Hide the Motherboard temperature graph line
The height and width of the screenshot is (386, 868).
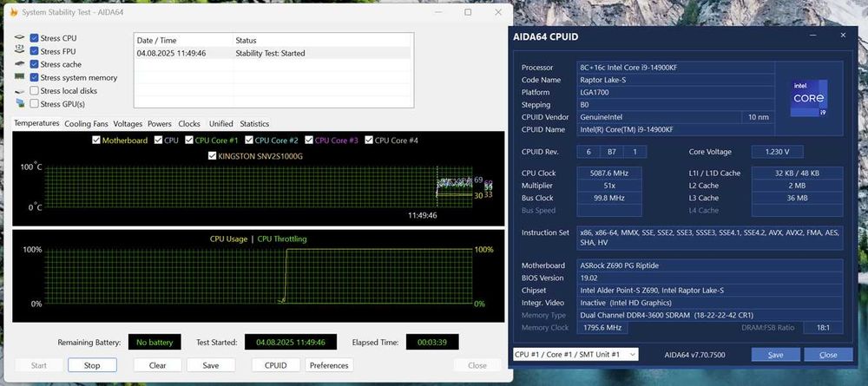click(x=96, y=141)
